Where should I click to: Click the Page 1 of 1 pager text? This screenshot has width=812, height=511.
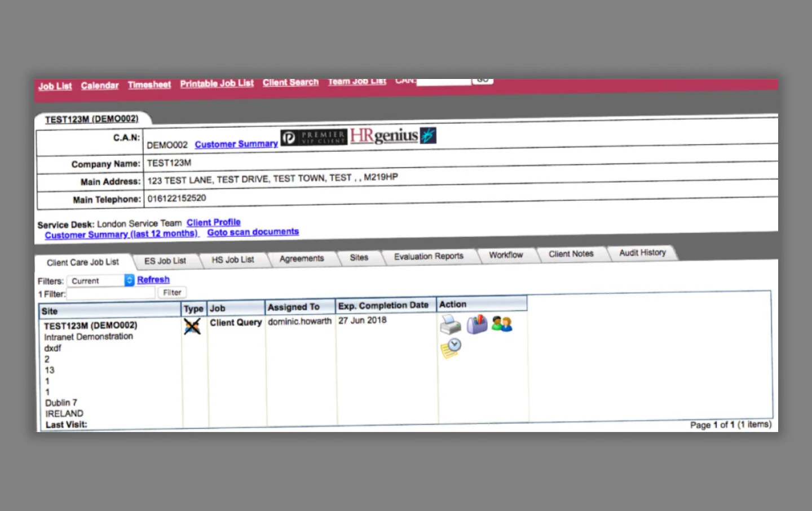tap(731, 425)
